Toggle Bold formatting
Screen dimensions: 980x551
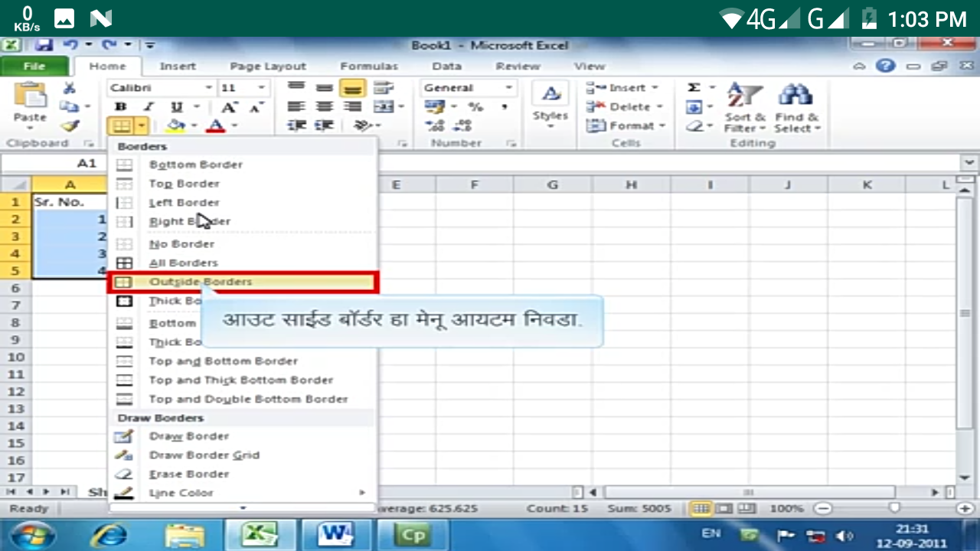(120, 107)
